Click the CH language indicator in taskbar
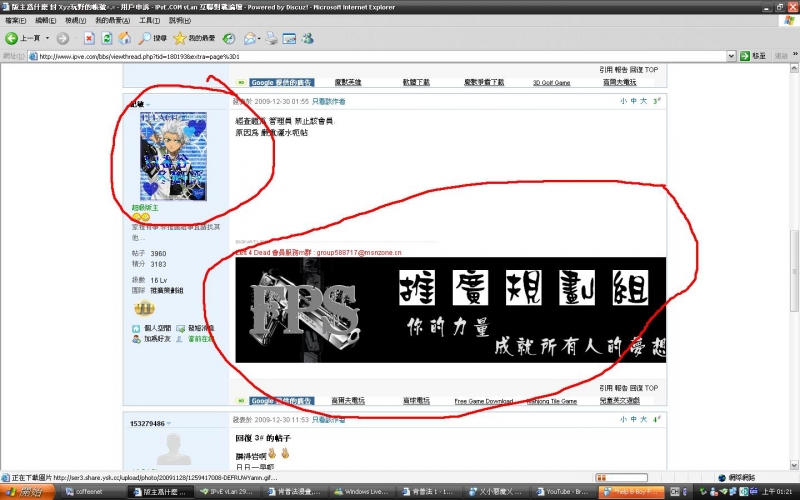 [x=674, y=492]
